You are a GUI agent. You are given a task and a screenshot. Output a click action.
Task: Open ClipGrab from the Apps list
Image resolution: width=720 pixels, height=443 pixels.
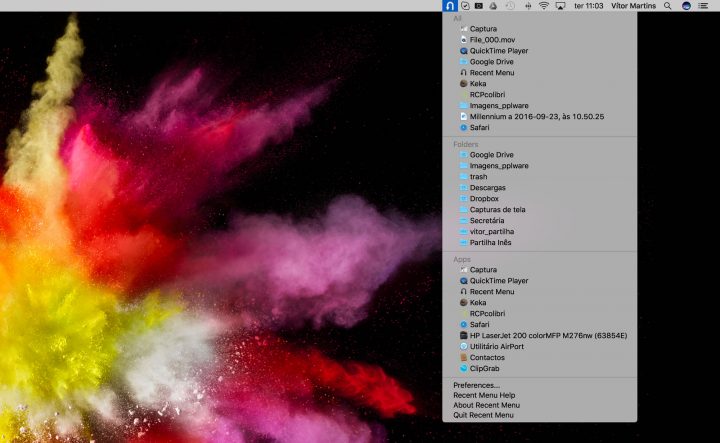point(485,369)
